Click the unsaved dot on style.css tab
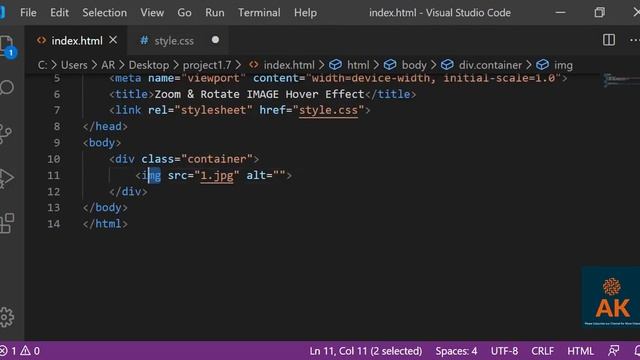The image size is (640, 360). 215,40
